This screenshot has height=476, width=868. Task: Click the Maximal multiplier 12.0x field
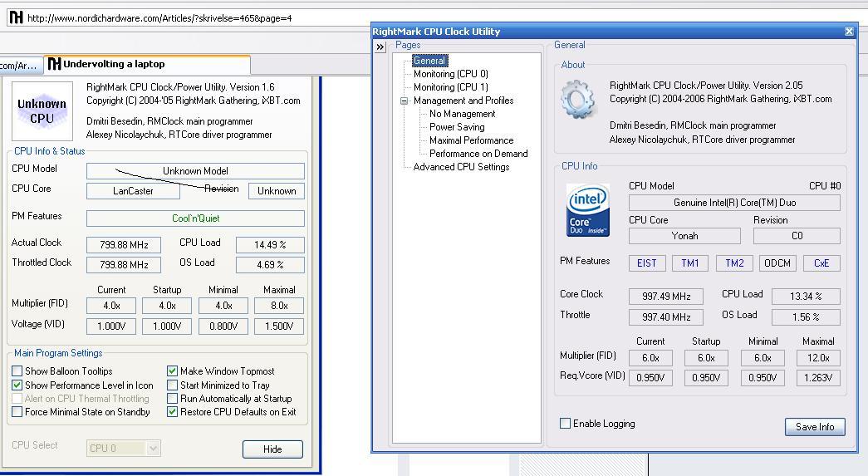point(818,358)
